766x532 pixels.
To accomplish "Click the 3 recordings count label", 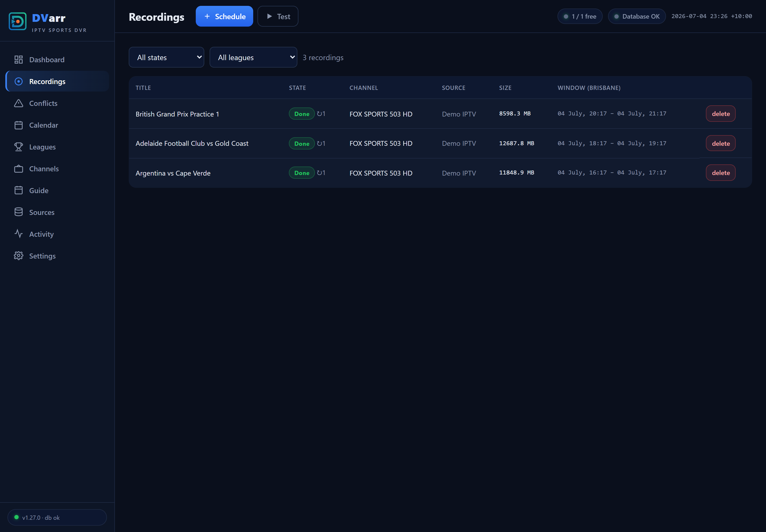I will tap(323, 57).
